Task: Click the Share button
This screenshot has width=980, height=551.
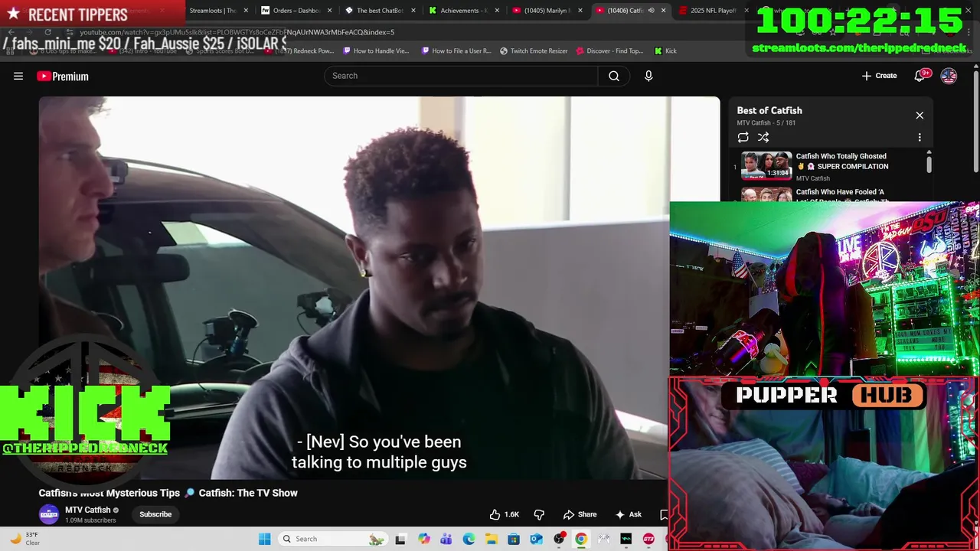Action: [x=580, y=514]
